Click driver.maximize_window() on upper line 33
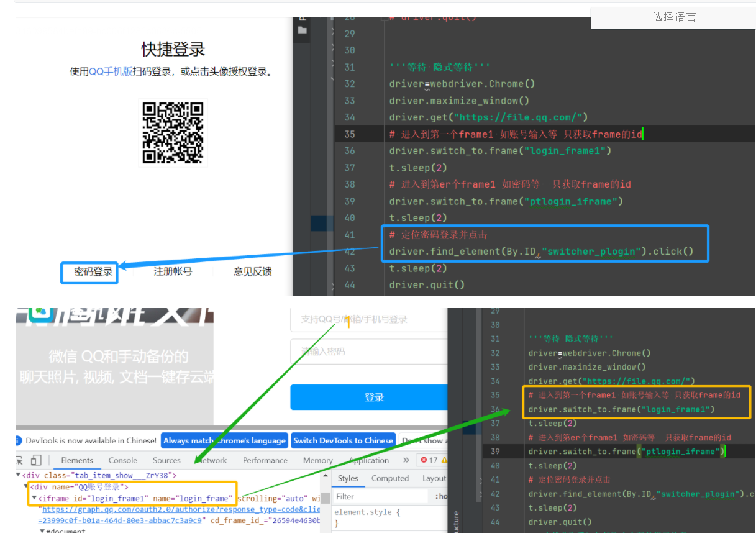 pos(459,101)
